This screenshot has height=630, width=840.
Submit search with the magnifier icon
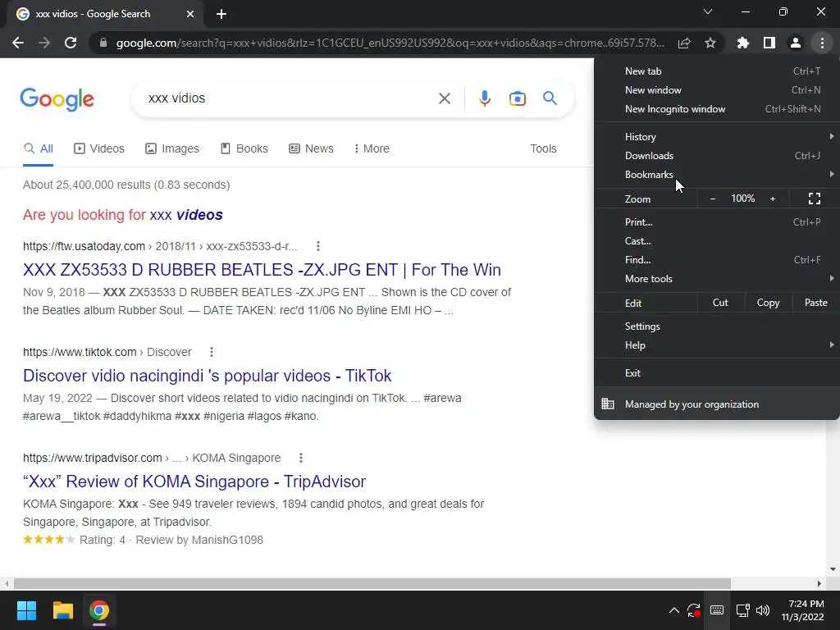pos(550,98)
